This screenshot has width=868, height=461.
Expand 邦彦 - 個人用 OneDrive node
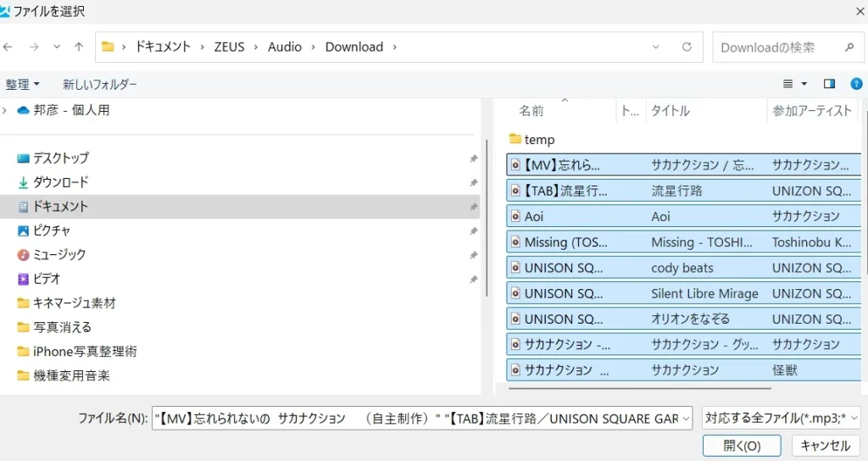(4, 110)
